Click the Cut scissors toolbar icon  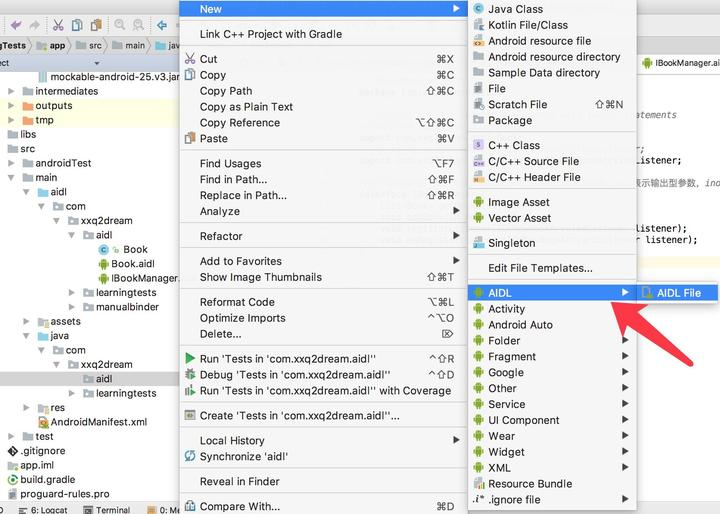[x=58, y=25]
